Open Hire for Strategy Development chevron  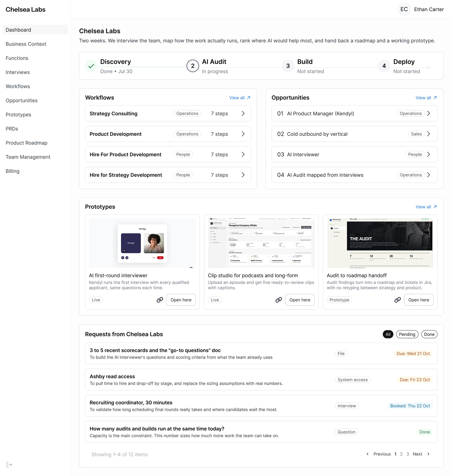(x=243, y=175)
